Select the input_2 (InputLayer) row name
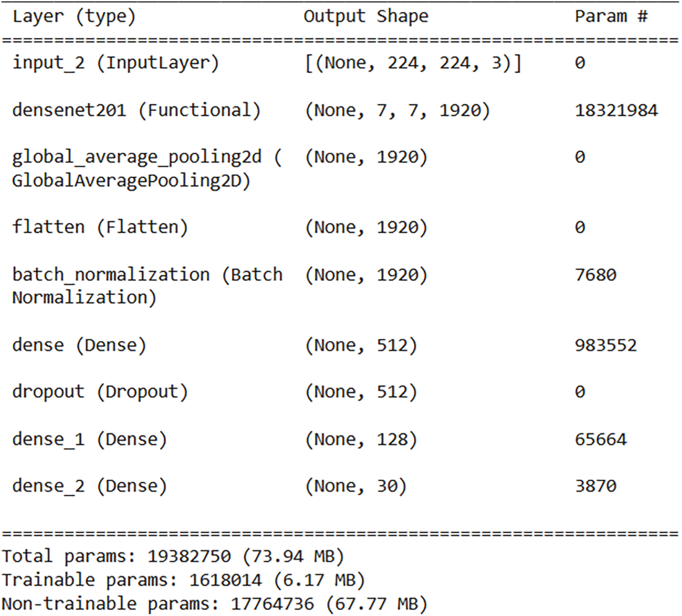This screenshot has height=616, width=682. tap(115, 63)
